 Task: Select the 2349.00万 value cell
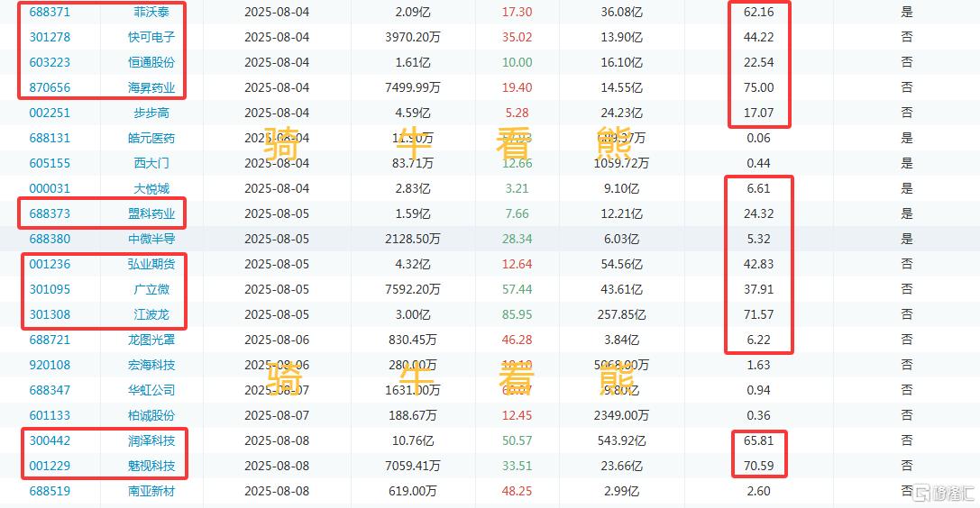(621, 415)
